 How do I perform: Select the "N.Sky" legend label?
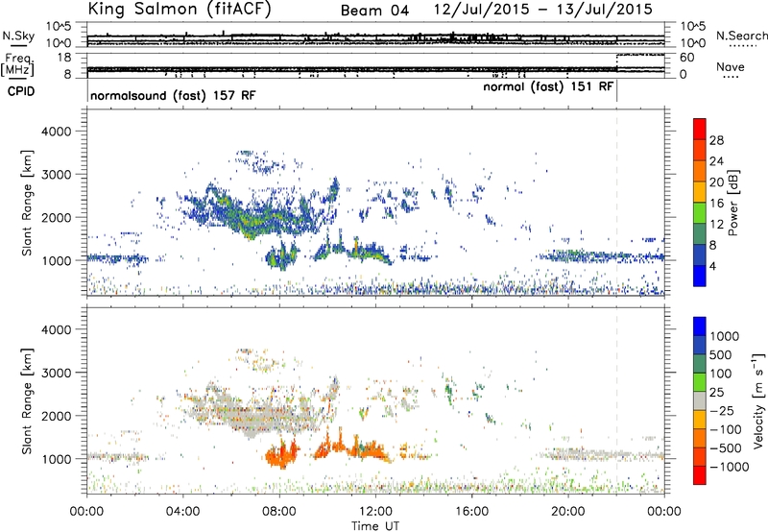point(18,36)
